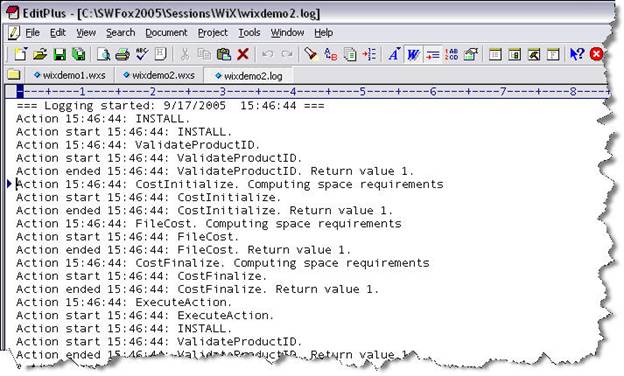This screenshot has width=624, height=376.
Task: Open the Tools menu
Action: [x=249, y=33]
